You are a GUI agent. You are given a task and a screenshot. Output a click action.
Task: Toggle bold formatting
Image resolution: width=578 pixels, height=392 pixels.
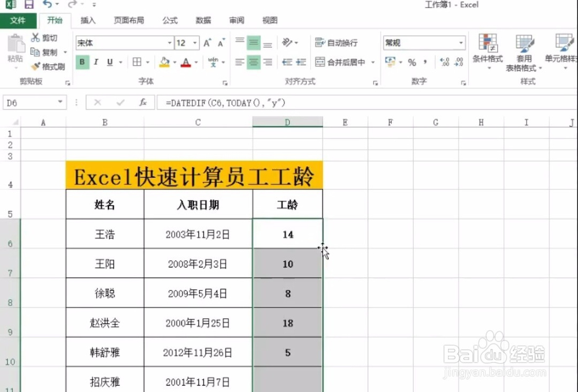[82, 62]
